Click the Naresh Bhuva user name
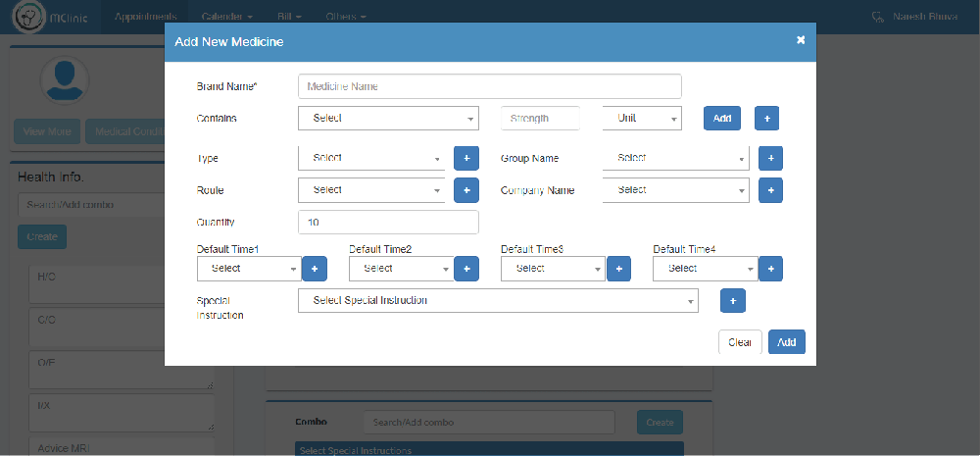Screen dimensions: 980x456 click(x=925, y=17)
